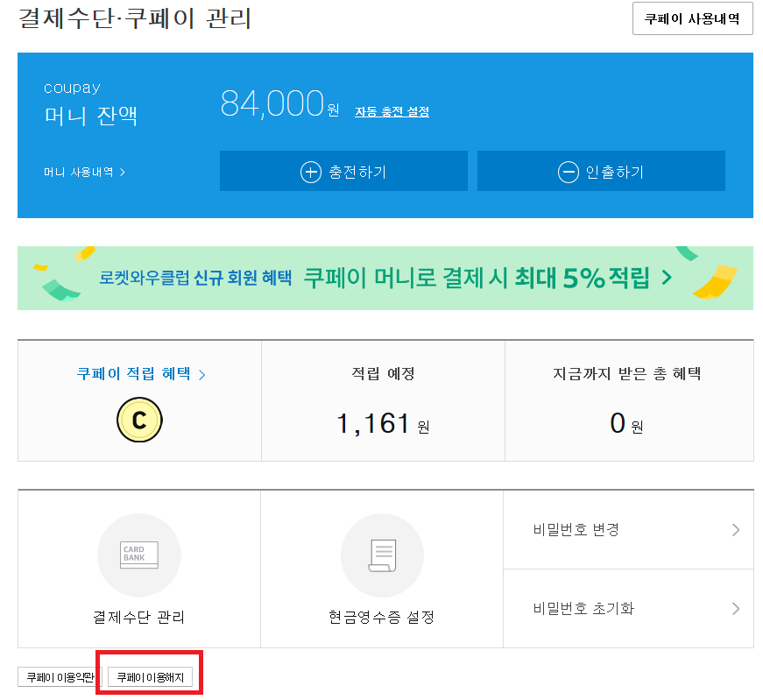Click the 지금까지 받은 총 혜택 0원 value
The height and width of the screenshot is (700, 763).
click(x=626, y=423)
